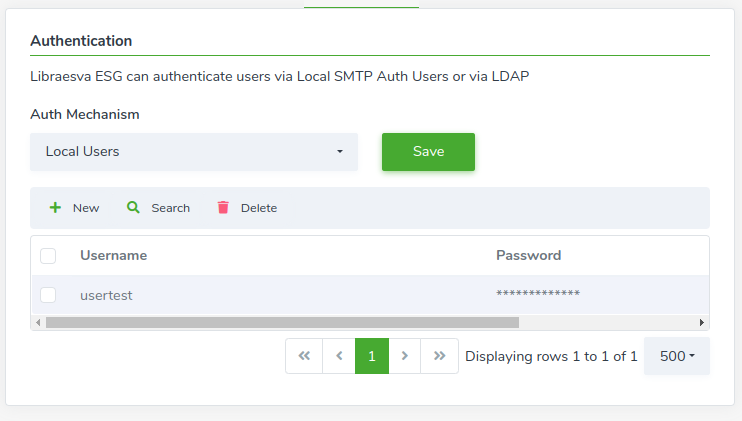Click the Auth Mechanism label
Screen dimensions: 742x421
click(85, 114)
